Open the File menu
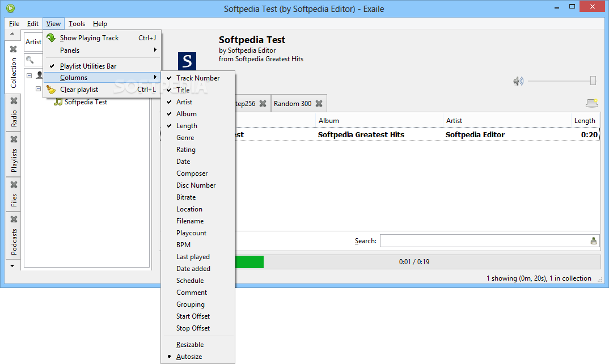The height and width of the screenshot is (364, 609). [x=14, y=24]
